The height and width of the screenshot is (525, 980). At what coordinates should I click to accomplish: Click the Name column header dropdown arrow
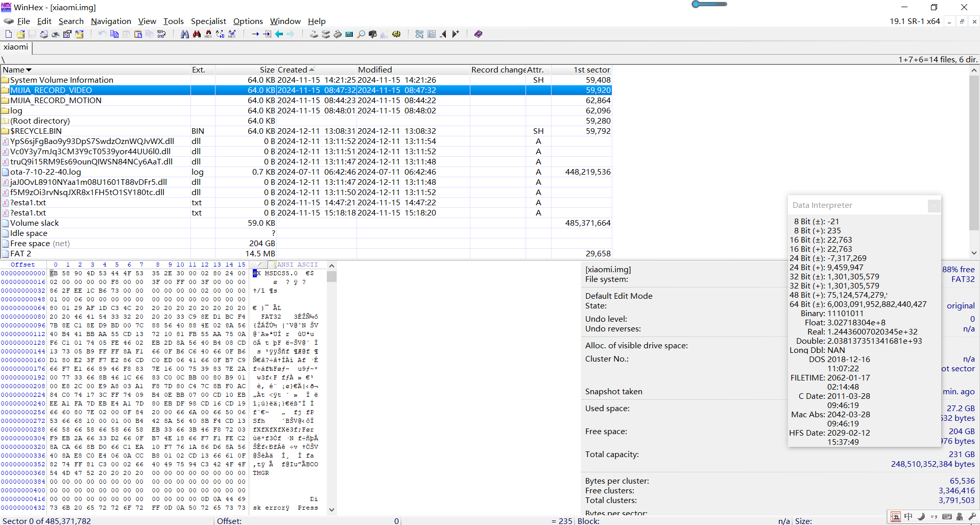click(29, 70)
